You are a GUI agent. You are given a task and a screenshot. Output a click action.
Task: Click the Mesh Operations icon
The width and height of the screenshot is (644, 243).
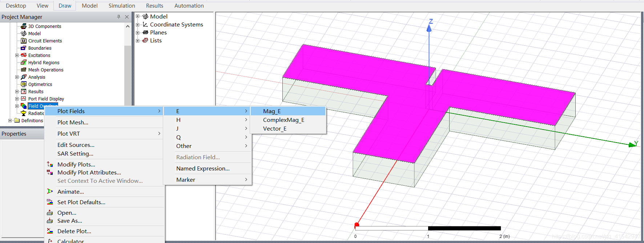click(24, 70)
